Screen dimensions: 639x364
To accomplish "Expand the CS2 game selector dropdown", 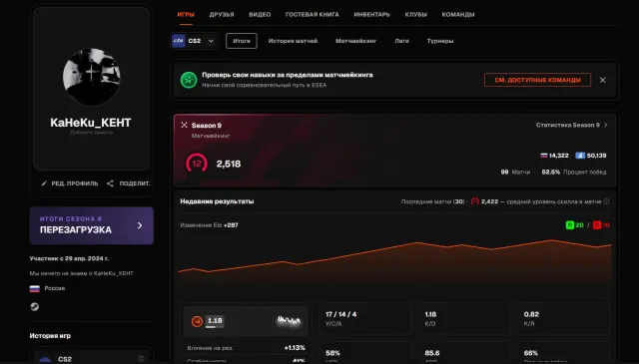I will 195,41.
